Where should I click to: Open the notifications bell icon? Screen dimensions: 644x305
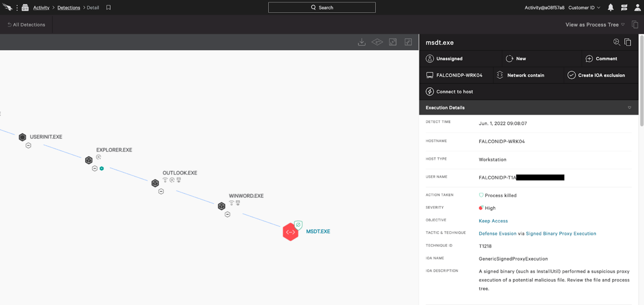pyautogui.click(x=610, y=7)
